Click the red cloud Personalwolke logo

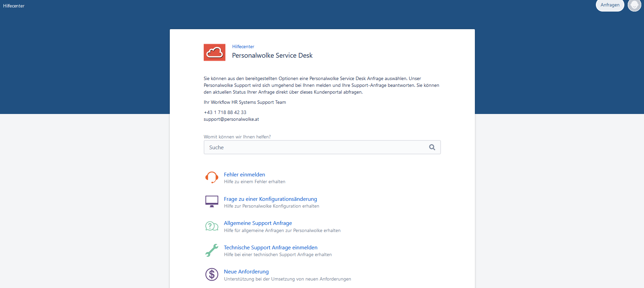tap(214, 53)
